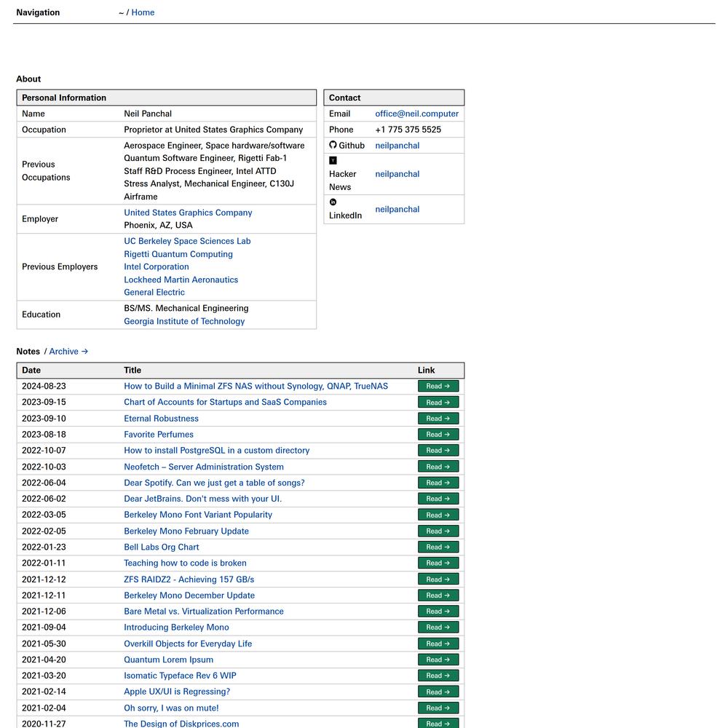
Task: Open Isomatic Typeface Rev 6 WIP title
Action: coord(180,676)
